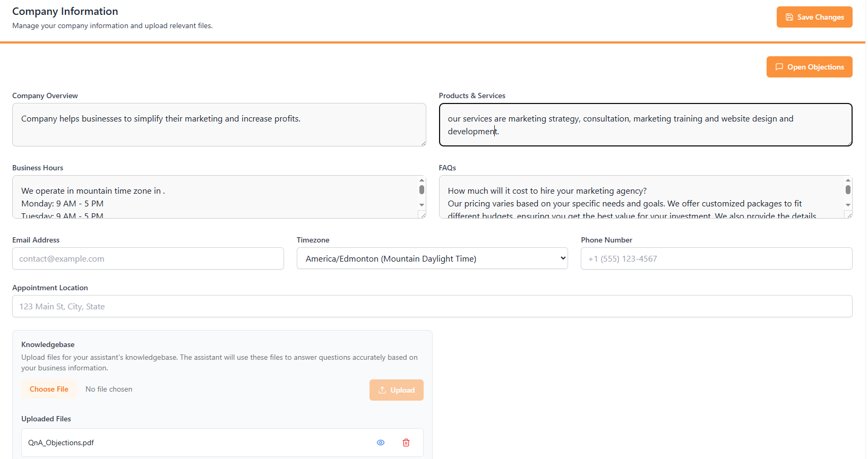Click the Appointment Location field

[432, 306]
